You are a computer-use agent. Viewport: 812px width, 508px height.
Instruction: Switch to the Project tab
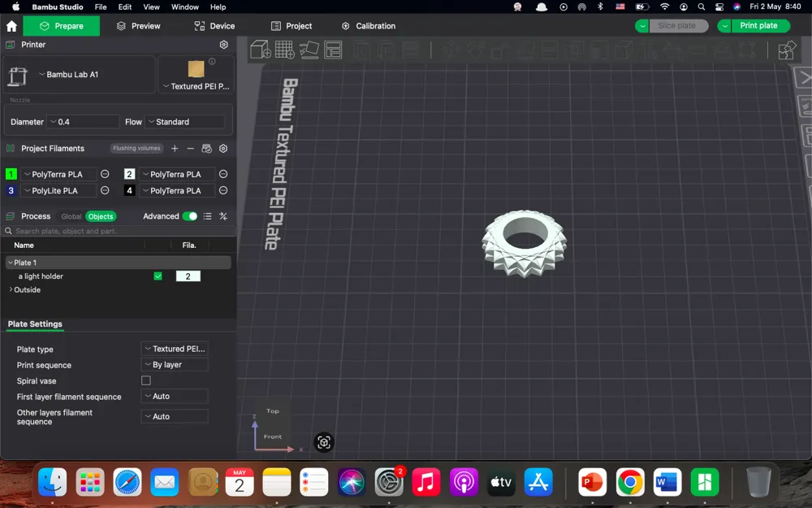pos(292,26)
